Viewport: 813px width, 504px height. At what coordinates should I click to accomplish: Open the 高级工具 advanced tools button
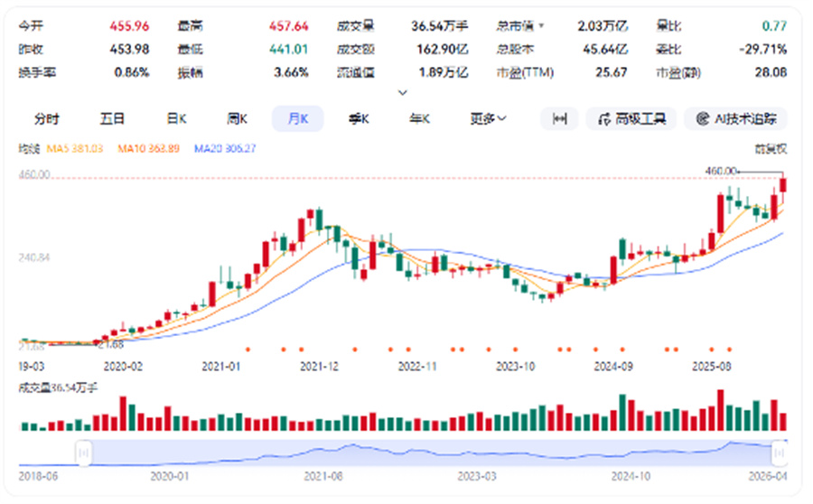click(631, 118)
